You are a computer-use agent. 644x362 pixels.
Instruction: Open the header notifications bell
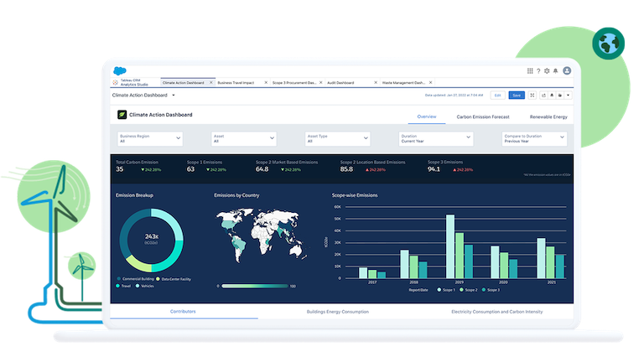[x=555, y=71]
